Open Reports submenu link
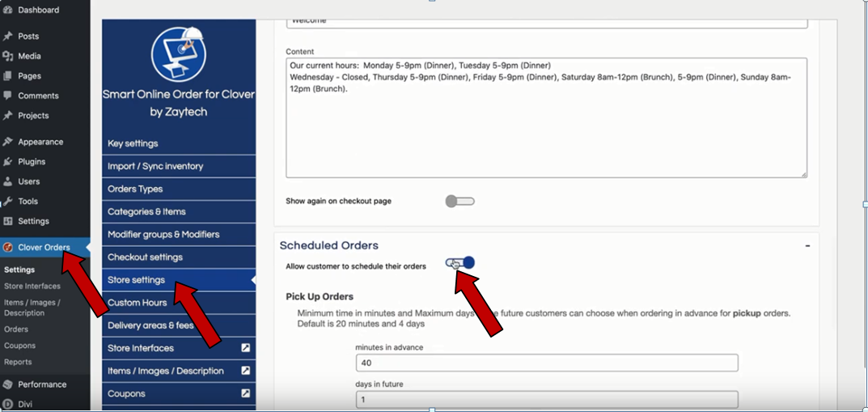This screenshot has height=412, width=868. 18,362
